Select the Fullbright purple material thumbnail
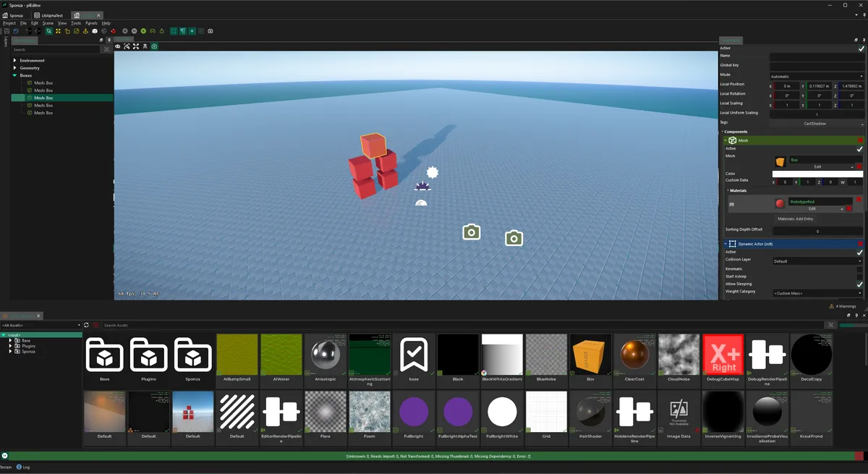868x474 pixels. pyautogui.click(x=414, y=412)
